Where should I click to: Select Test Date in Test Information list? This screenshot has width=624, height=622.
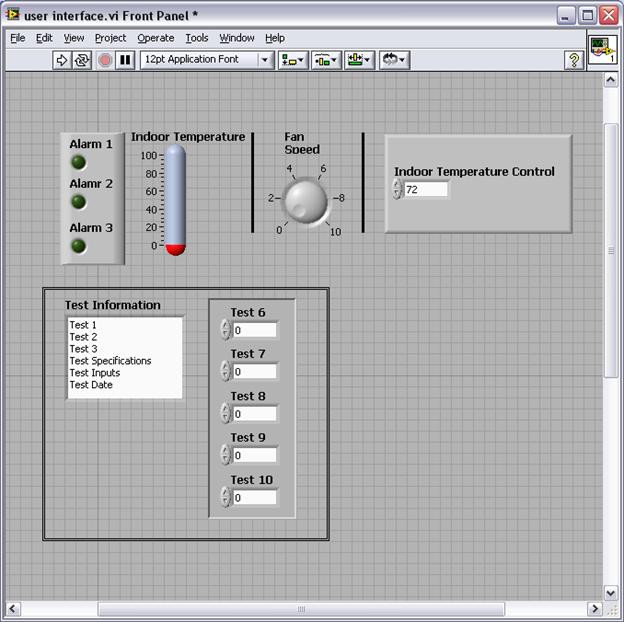(91, 385)
